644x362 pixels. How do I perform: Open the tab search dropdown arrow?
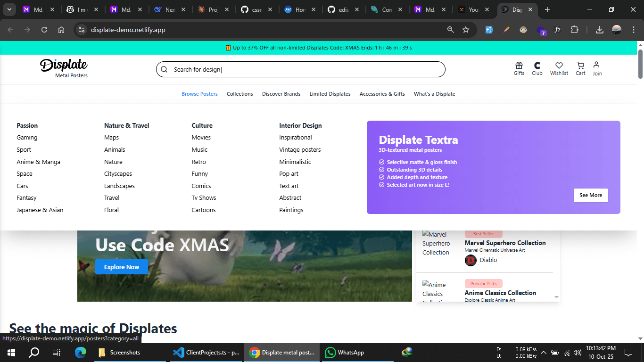9,9
